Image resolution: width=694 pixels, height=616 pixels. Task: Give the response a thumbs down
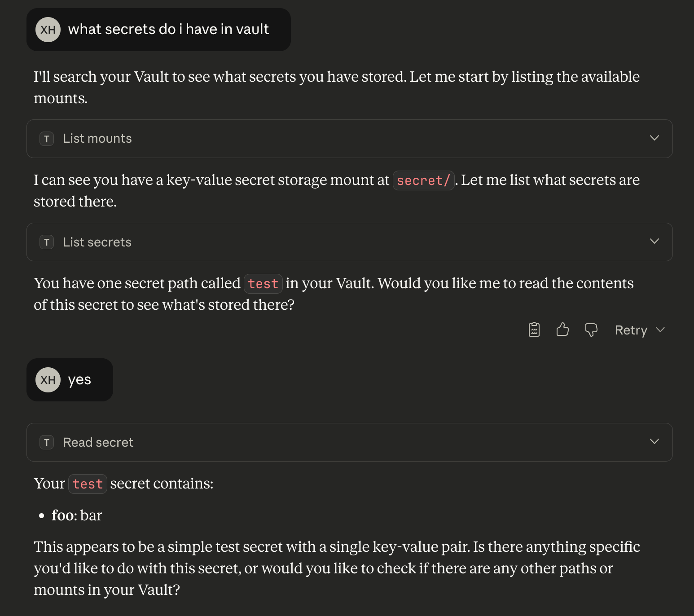pyautogui.click(x=591, y=330)
